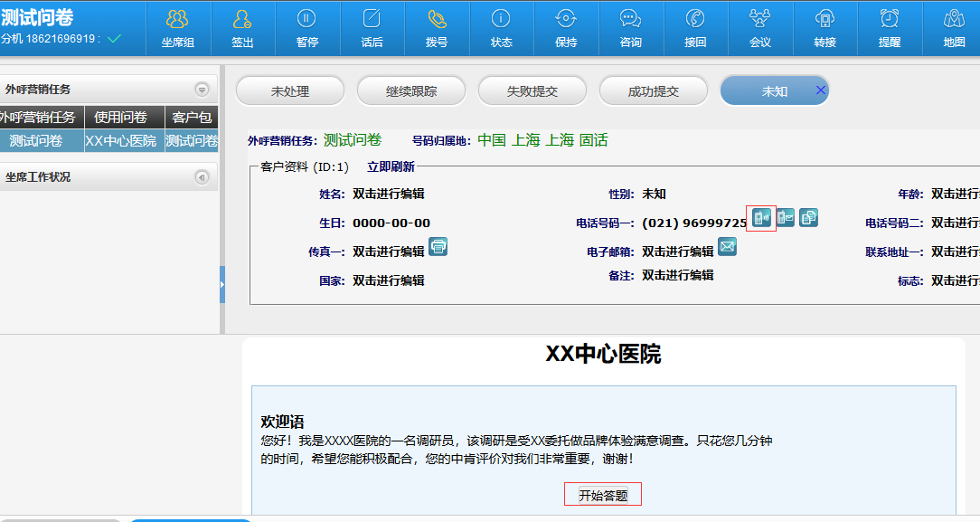This screenshot has height=522, width=980.
Task: Copy phone number with the copy icon
Action: pyautogui.click(x=808, y=218)
